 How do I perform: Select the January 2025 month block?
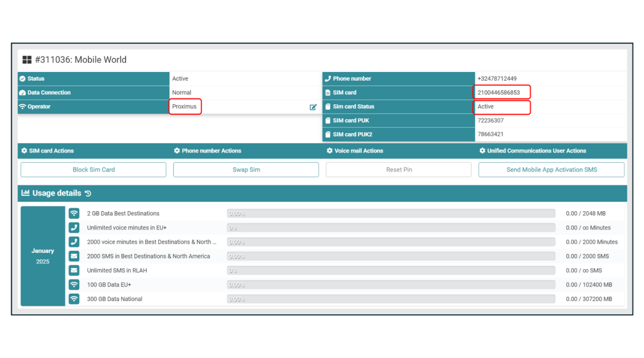click(43, 256)
